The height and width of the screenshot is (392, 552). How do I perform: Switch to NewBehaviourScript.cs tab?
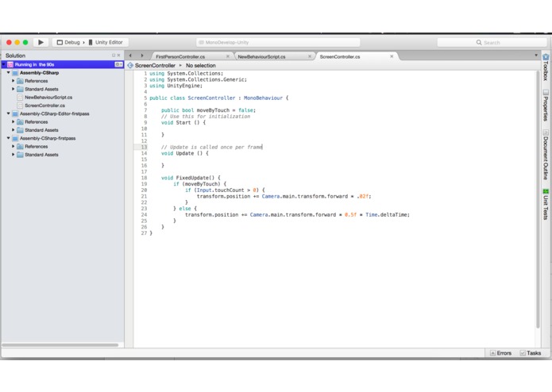[261, 56]
